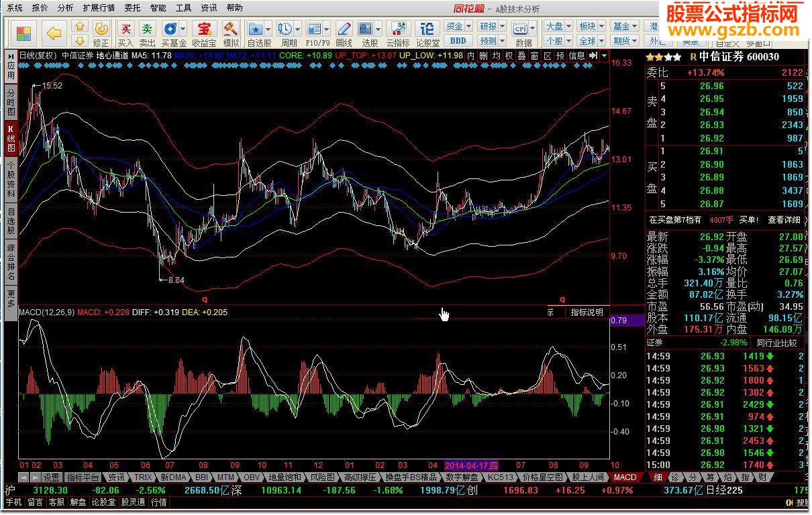The height and width of the screenshot is (515, 812).
Task: Open the 工具 menu
Action: click(x=183, y=8)
